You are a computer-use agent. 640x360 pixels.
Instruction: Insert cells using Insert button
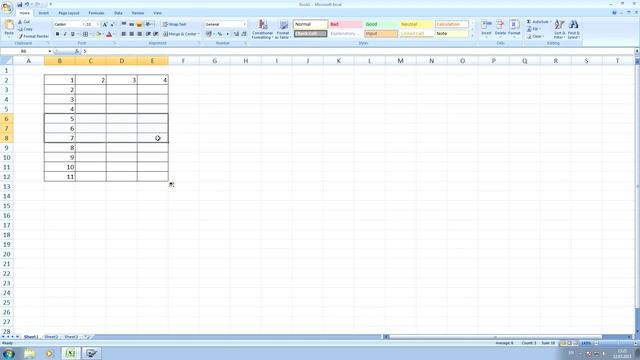486,29
